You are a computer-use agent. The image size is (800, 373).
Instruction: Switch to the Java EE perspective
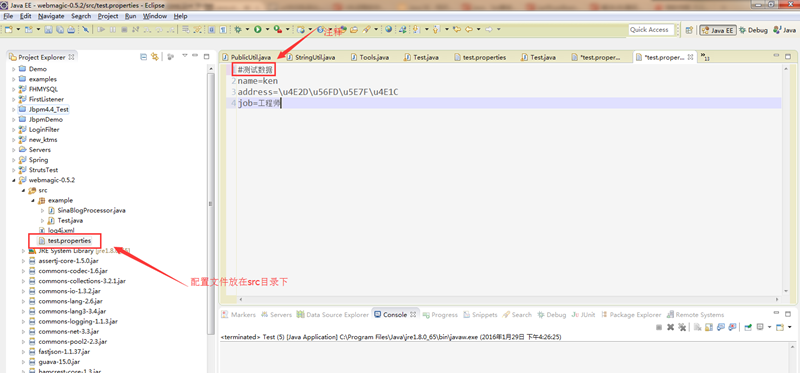[x=718, y=30]
